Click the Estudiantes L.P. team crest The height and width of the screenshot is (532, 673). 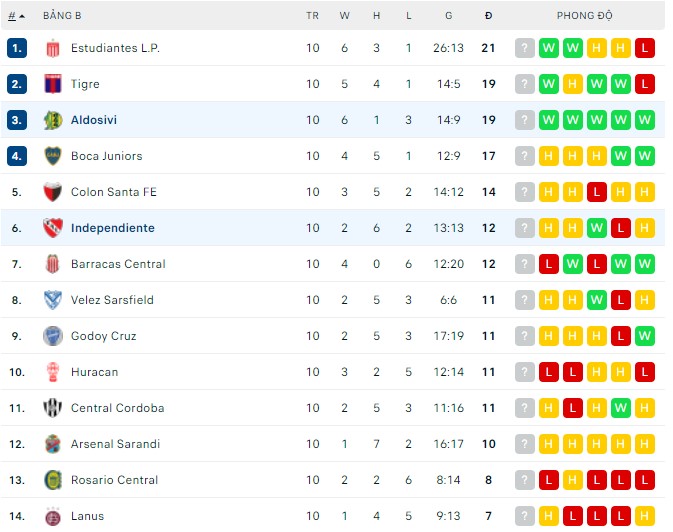53,48
